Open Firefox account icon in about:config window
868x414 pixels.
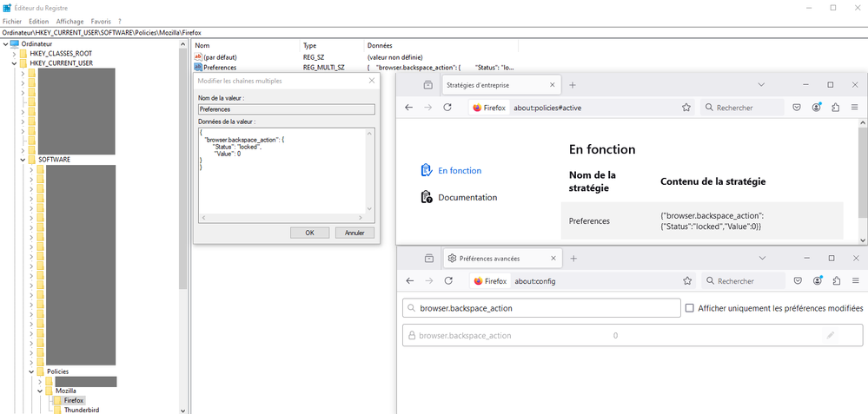[817, 281]
